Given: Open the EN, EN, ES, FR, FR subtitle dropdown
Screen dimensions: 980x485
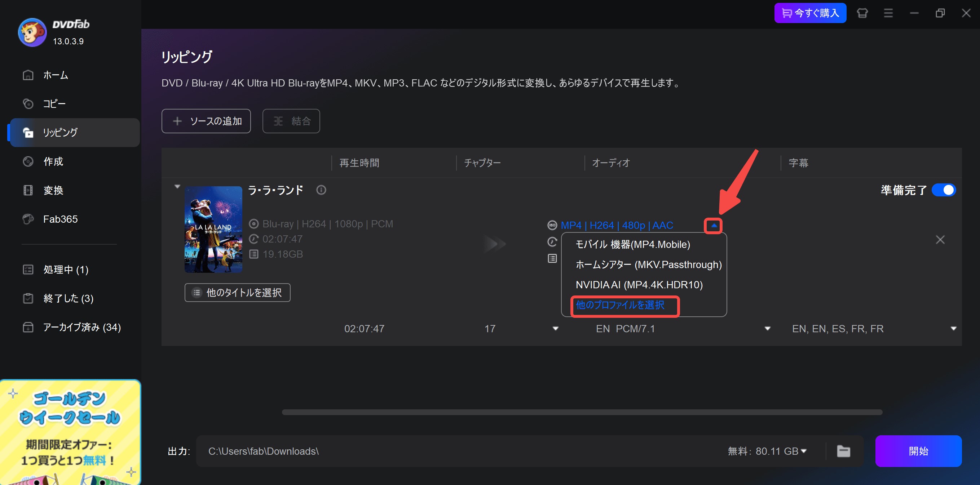Looking at the screenshot, I should [953, 329].
